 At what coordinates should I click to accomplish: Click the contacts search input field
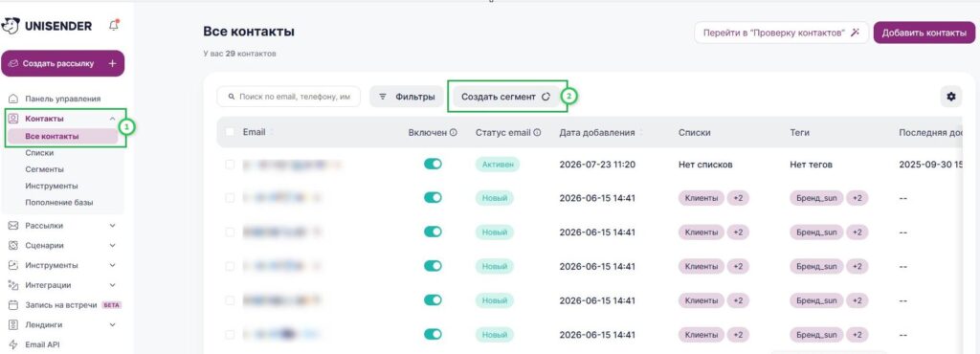(x=289, y=97)
